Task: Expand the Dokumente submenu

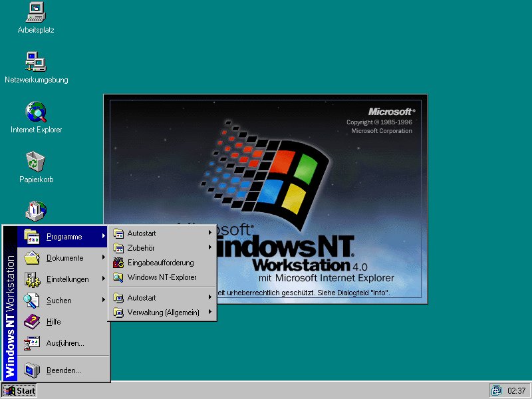Action: coord(65,258)
